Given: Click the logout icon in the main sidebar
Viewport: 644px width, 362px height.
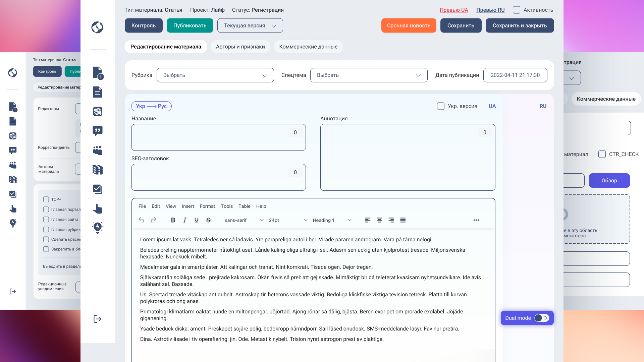Looking at the screenshot, I should coord(97,319).
